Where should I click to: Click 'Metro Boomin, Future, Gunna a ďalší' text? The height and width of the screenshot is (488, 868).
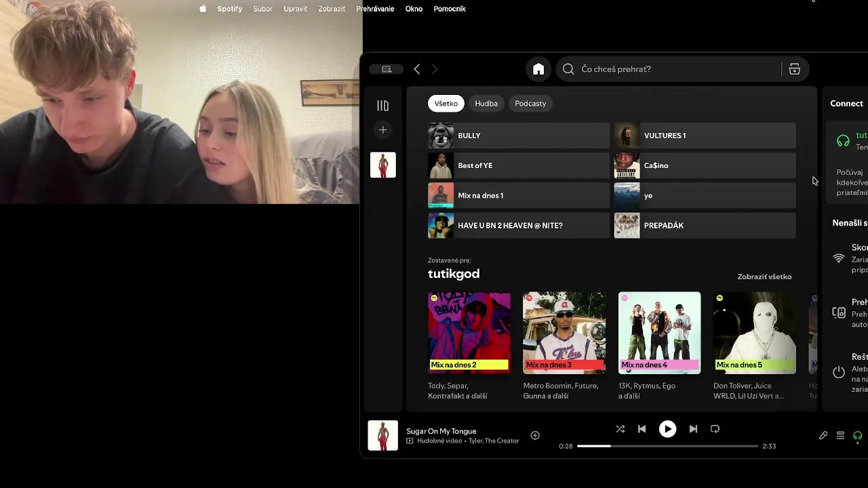click(561, 390)
